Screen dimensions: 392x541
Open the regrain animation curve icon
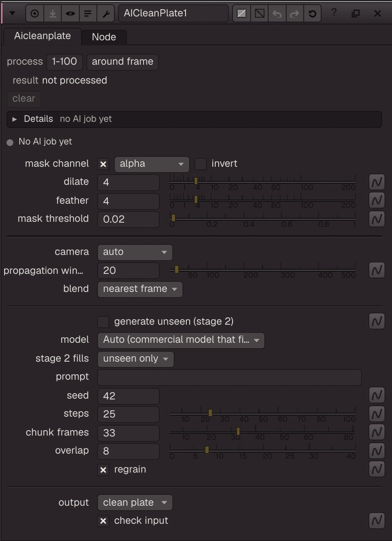point(376,469)
